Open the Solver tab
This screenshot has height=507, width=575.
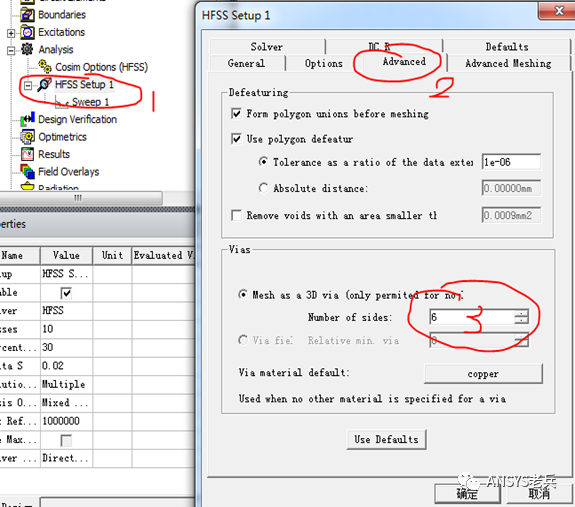click(267, 47)
